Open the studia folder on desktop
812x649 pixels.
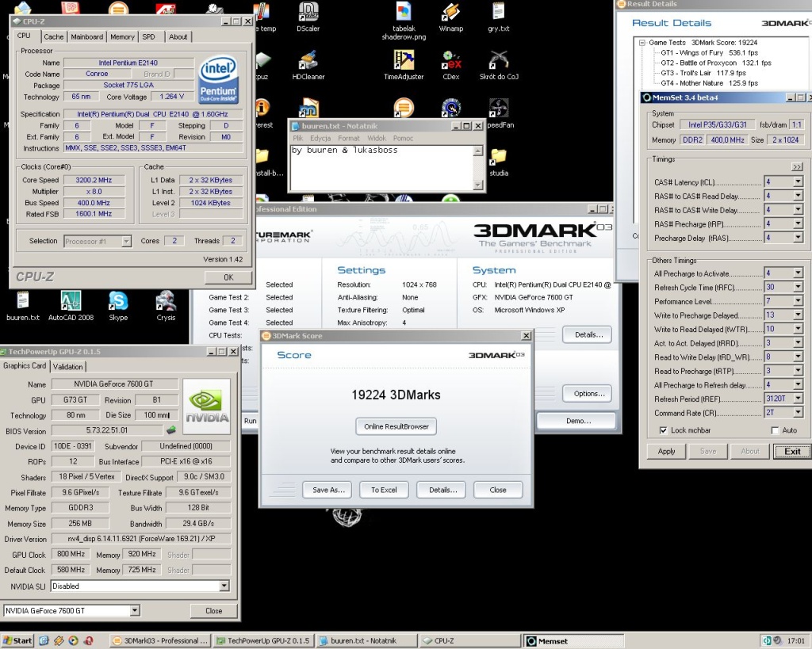pos(498,162)
